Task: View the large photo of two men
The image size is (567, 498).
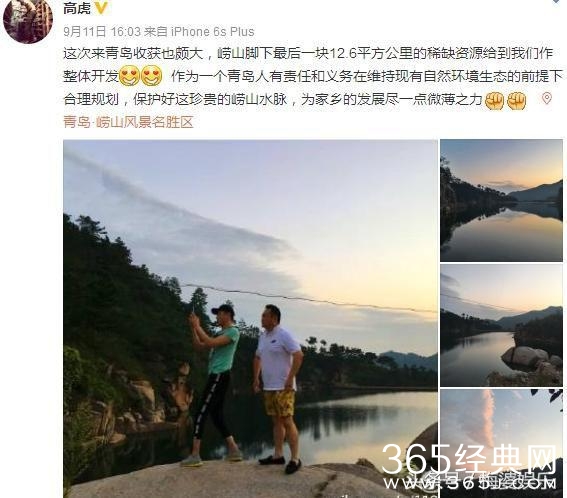Action: (250, 319)
